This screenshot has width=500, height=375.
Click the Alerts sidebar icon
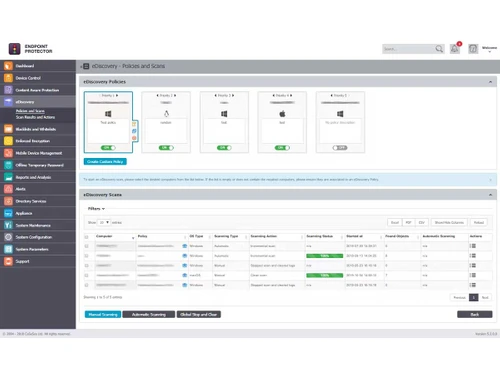[8, 189]
